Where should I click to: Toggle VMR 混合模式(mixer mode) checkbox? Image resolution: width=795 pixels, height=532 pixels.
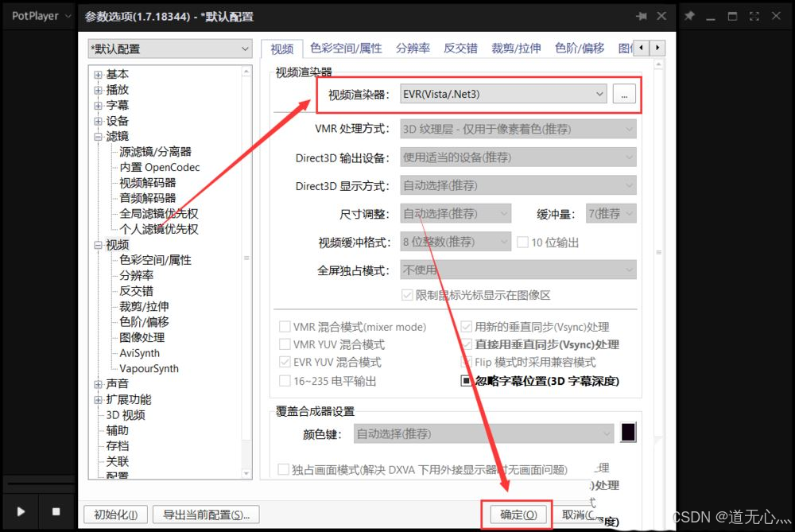(x=285, y=327)
